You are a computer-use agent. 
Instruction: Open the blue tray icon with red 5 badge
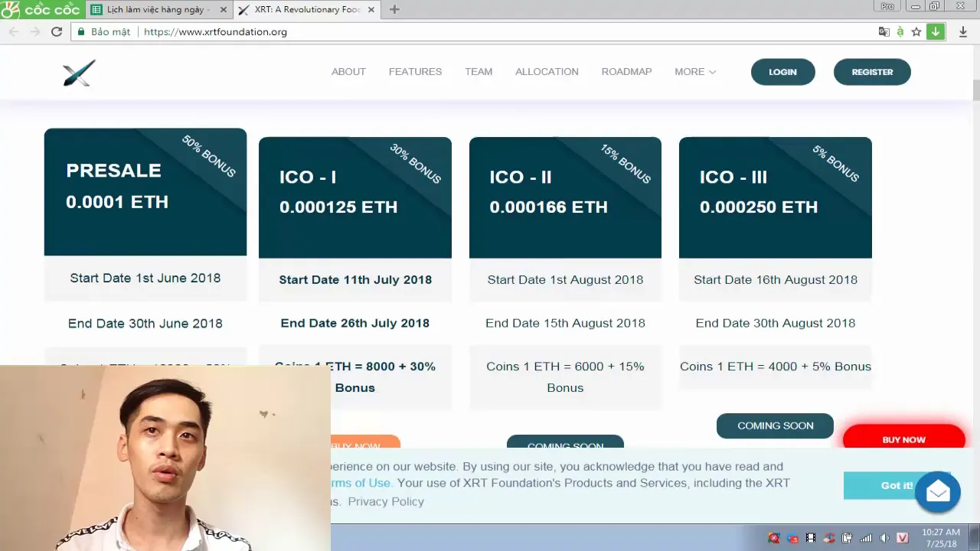click(x=792, y=538)
